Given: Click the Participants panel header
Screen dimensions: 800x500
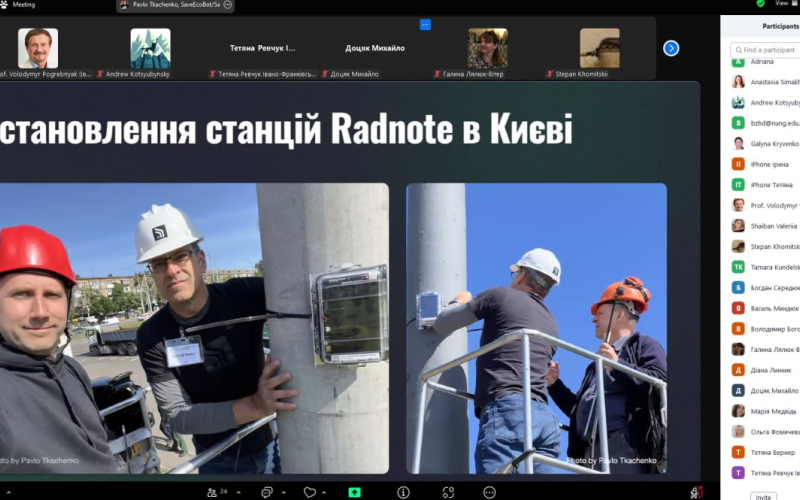Looking at the screenshot, I should point(781,27).
